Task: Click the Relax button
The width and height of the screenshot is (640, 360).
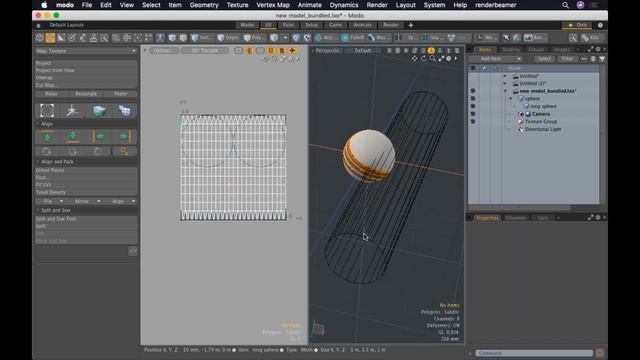Action: pyautogui.click(x=51, y=94)
